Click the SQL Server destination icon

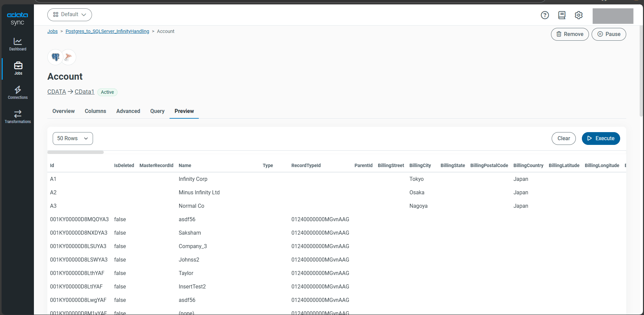click(x=68, y=57)
